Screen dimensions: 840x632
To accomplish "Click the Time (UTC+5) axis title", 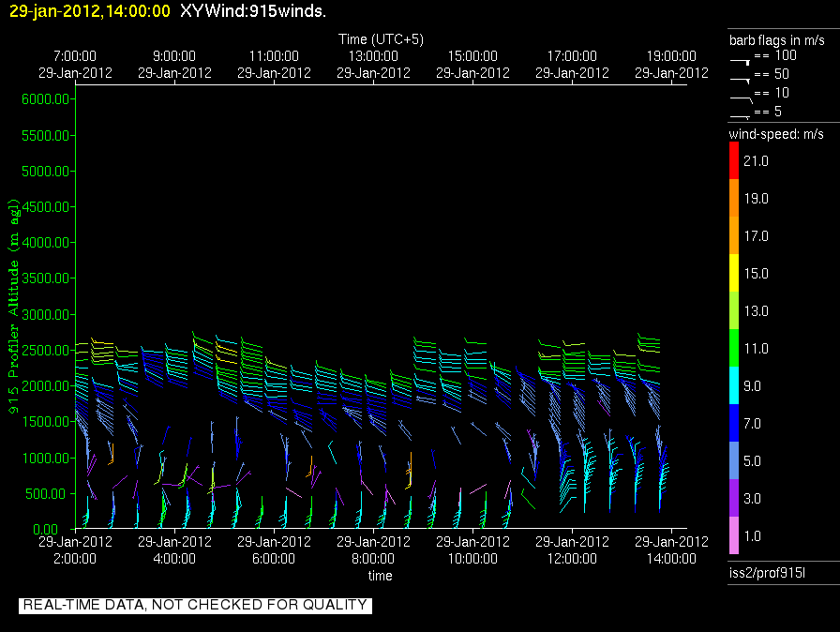I will click(381, 39).
